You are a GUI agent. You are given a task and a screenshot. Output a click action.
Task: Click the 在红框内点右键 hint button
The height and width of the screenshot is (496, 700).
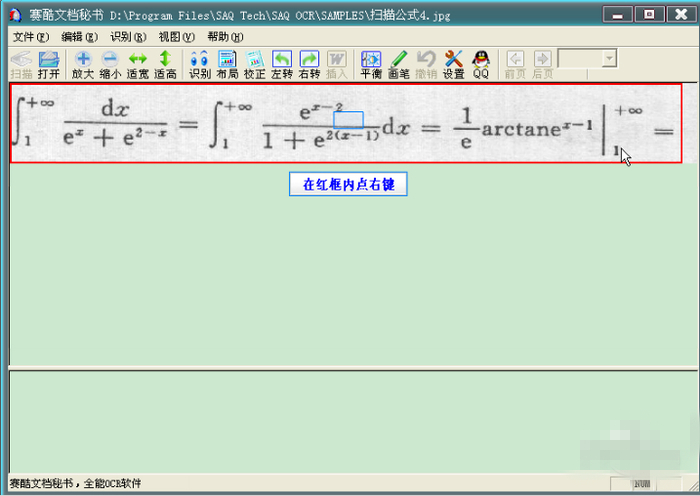click(x=348, y=184)
